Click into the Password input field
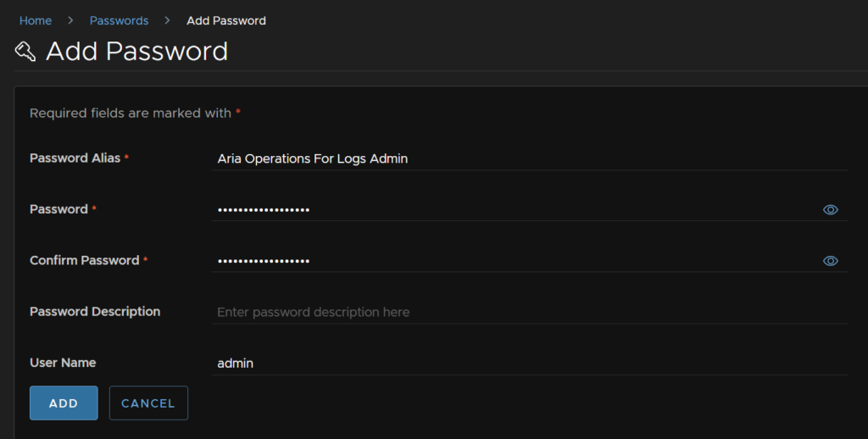The image size is (868, 439). (515, 210)
